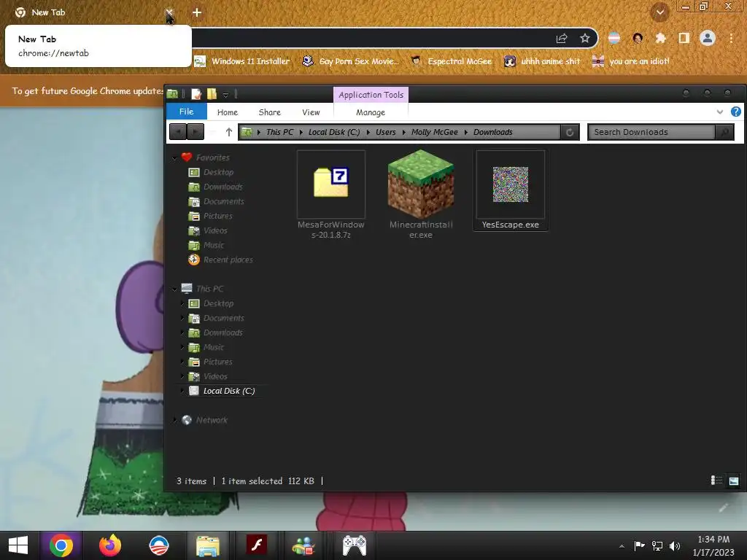The image size is (747, 560).
Task: Open Firefox from the taskbar
Action: [110, 545]
